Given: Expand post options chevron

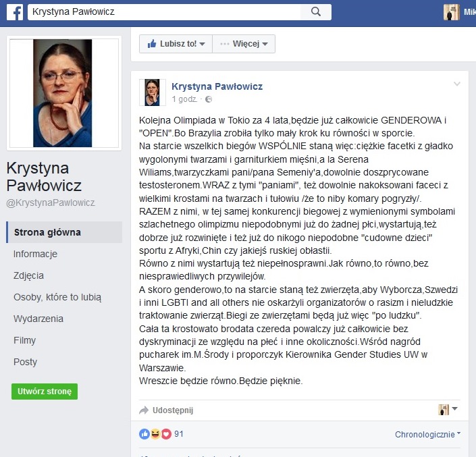Looking at the screenshot, I should 457,84.
